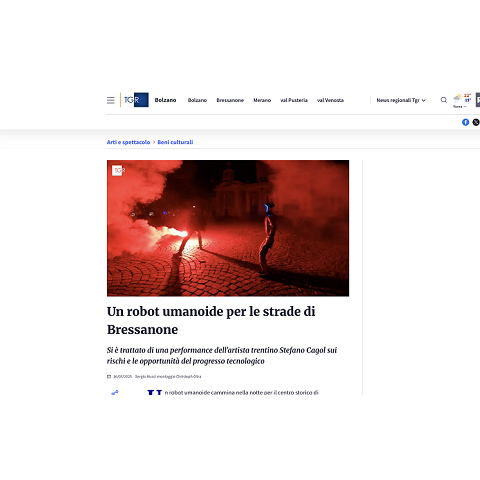This screenshot has height=480, width=480.
Task: Go to val Pusteria nav link
Action: [294, 100]
